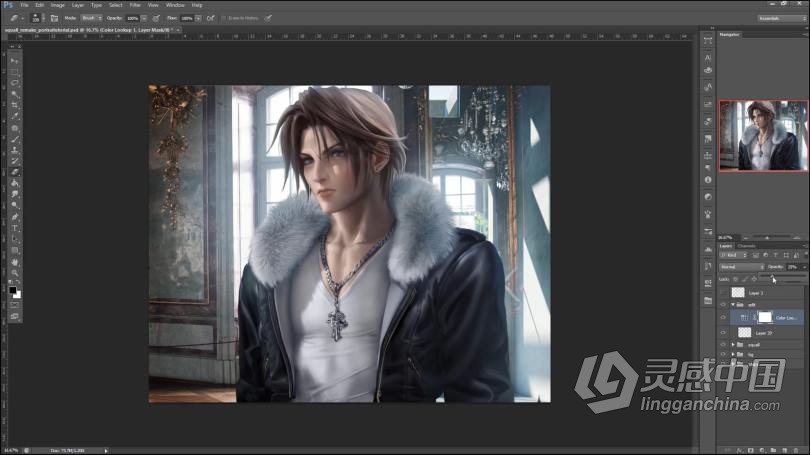Open the Window menu

pyautogui.click(x=175, y=5)
